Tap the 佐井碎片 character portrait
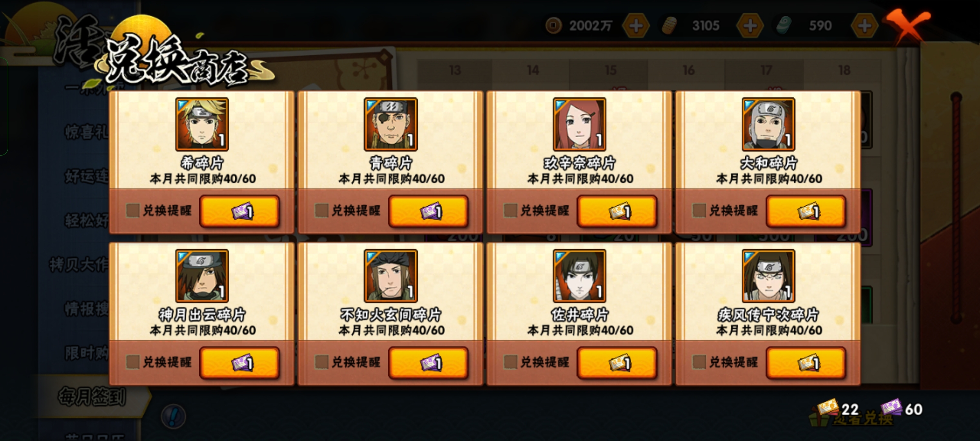This screenshot has height=441, width=980. tap(579, 276)
